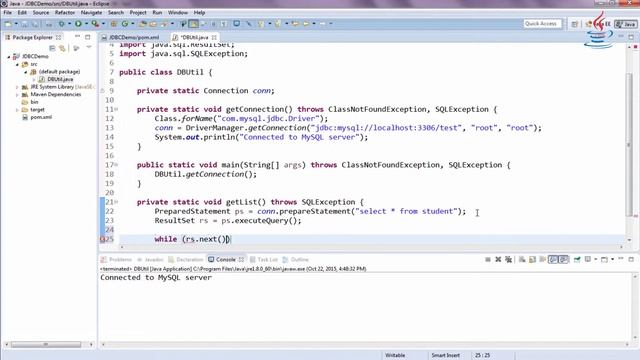Image resolution: width=640 pixels, height=360 pixels.
Task: Open the Window menu
Action: click(x=178, y=13)
